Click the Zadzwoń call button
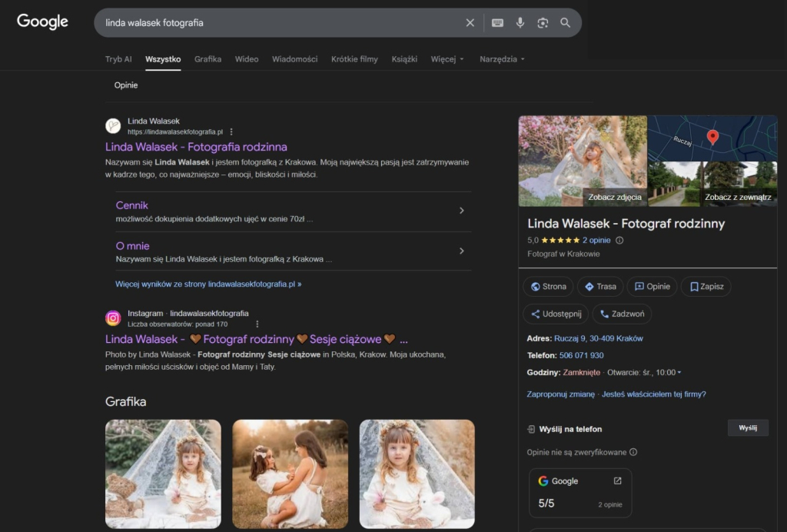Image resolution: width=787 pixels, height=532 pixels. coord(622,314)
